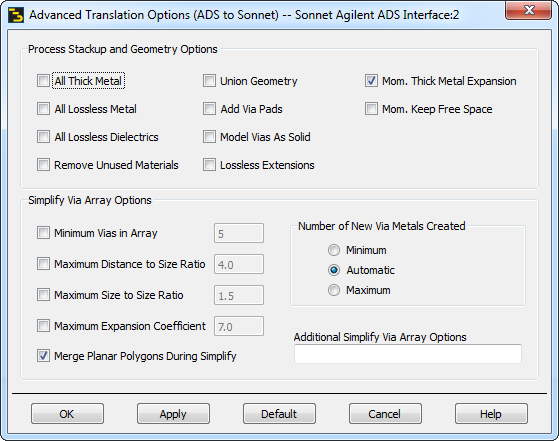Click the OK button

point(67,414)
